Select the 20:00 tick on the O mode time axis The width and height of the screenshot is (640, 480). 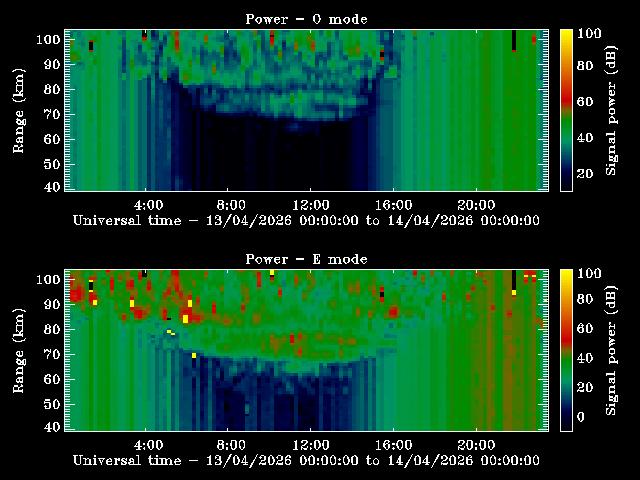pos(475,204)
